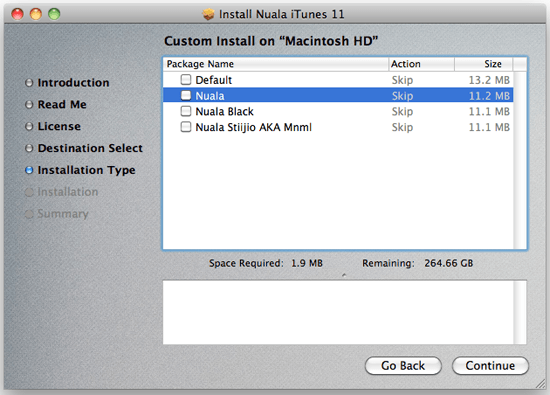
Task: Click the License step label
Action: tap(59, 126)
